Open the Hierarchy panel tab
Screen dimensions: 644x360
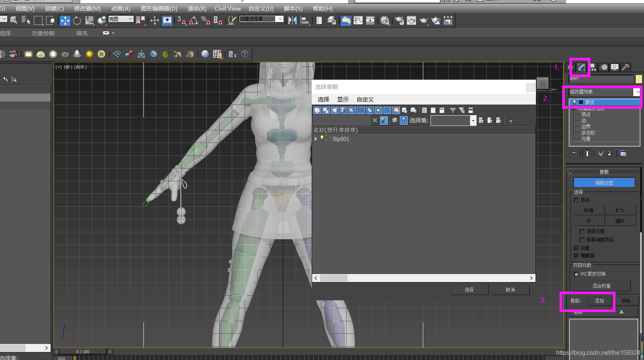(593, 67)
